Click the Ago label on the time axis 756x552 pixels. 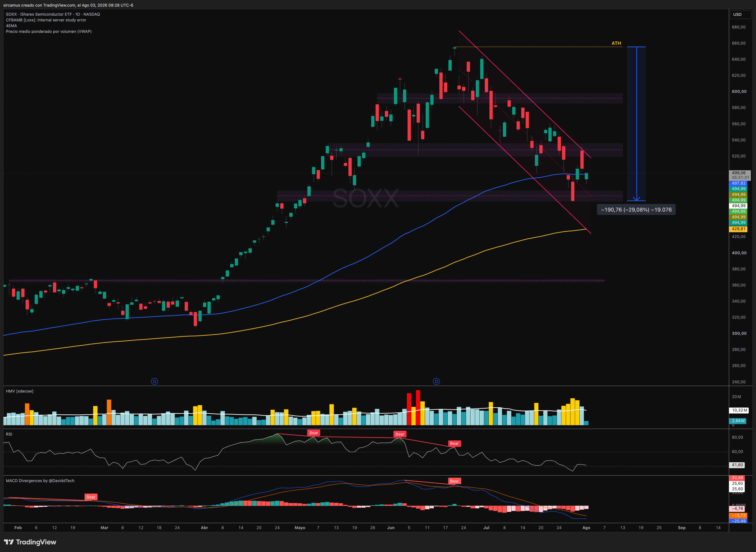pyautogui.click(x=586, y=527)
